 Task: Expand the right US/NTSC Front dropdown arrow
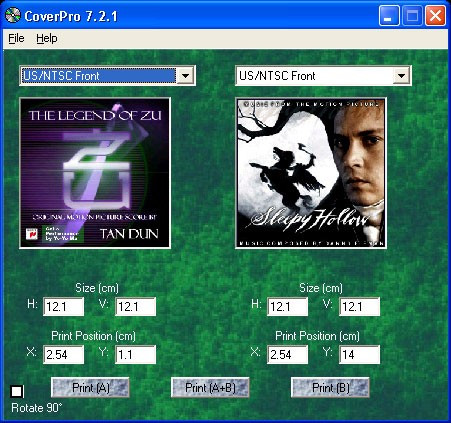pos(401,76)
